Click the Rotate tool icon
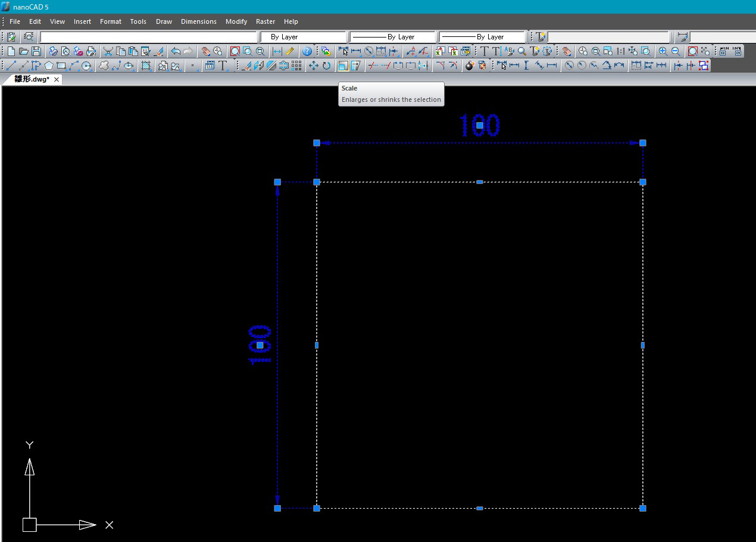Screen dimensions: 756x542 326,66
